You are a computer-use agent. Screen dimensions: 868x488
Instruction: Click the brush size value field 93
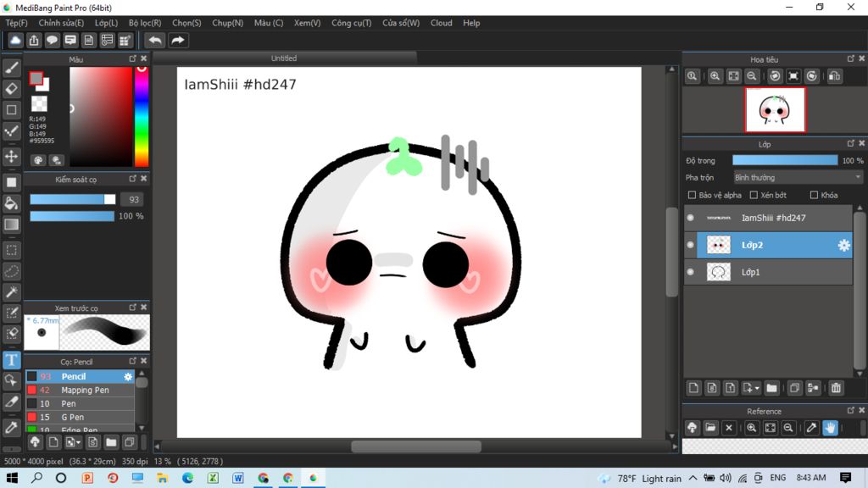133,199
